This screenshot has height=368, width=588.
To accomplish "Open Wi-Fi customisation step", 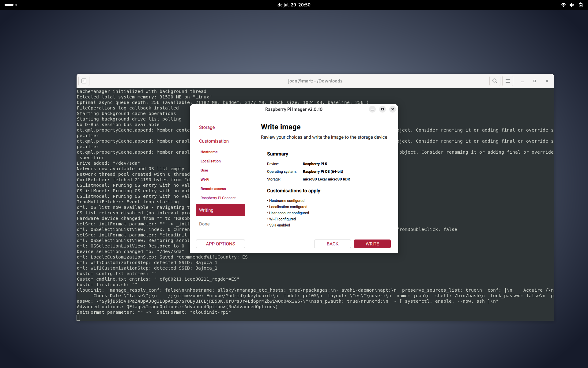I will click(205, 179).
